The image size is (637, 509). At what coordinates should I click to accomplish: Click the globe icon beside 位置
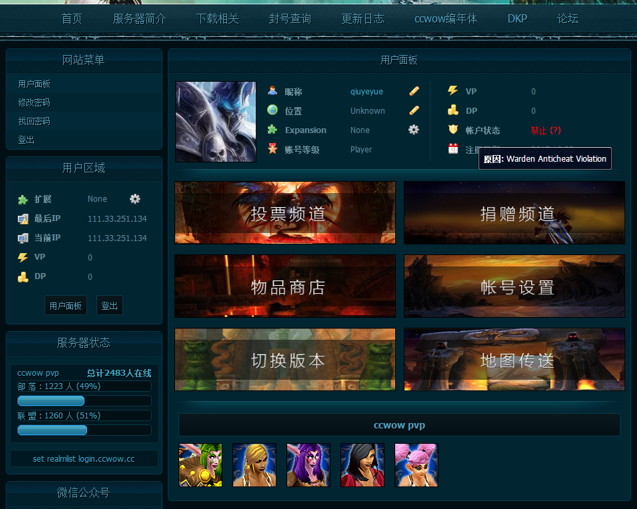click(x=273, y=110)
